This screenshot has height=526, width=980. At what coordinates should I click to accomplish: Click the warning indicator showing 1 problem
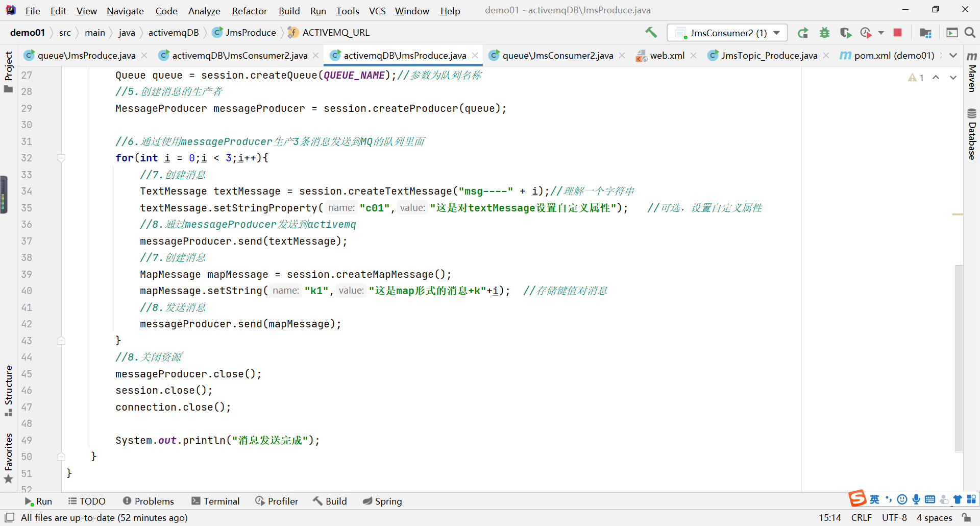coord(916,78)
